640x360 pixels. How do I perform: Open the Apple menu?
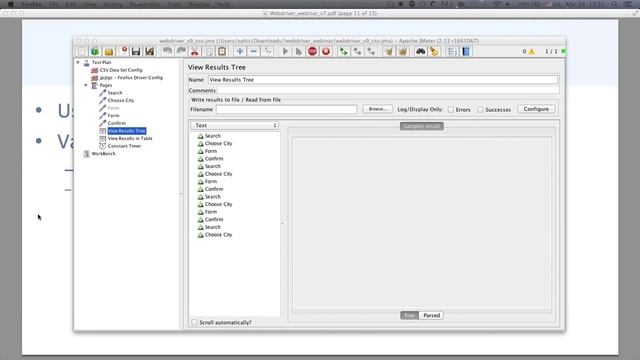(11, 4)
